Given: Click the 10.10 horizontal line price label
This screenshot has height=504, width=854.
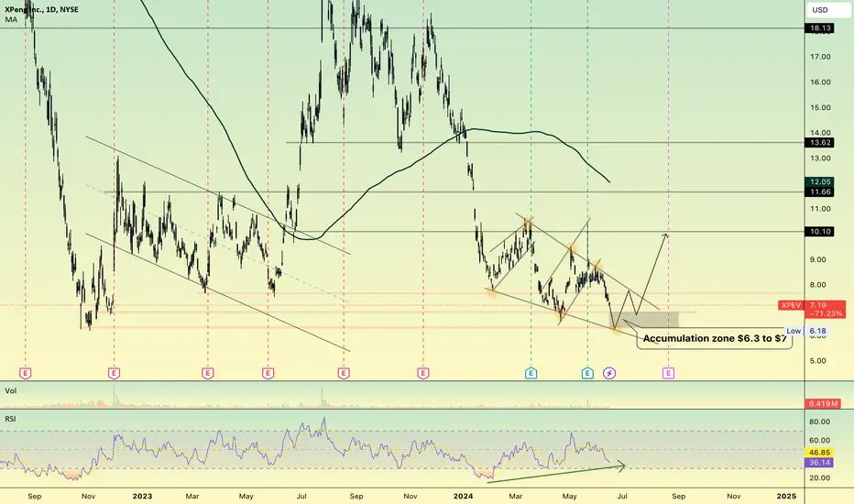Looking at the screenshot, I should pyautogui.click(x=819, y=232).
